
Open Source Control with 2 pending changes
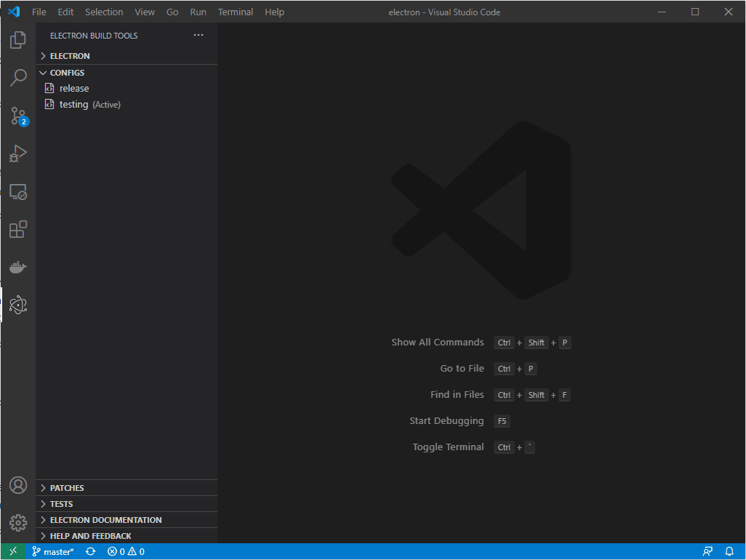17,116
